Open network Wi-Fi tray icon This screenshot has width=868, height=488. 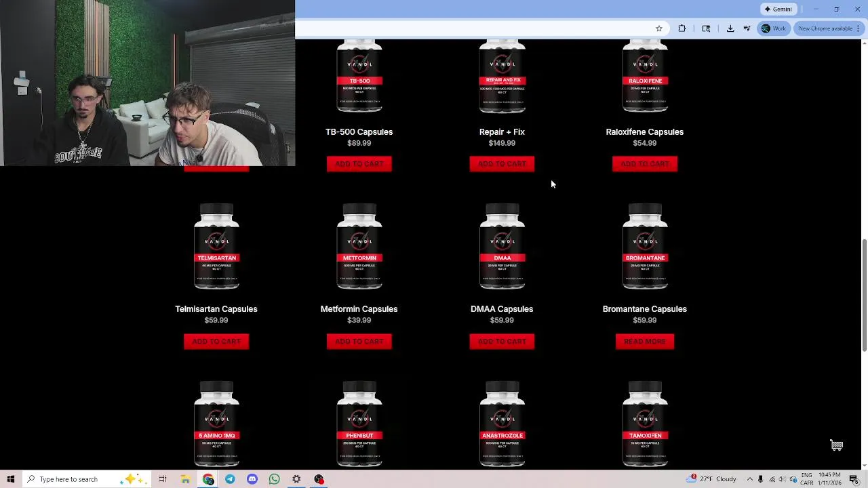771,479
